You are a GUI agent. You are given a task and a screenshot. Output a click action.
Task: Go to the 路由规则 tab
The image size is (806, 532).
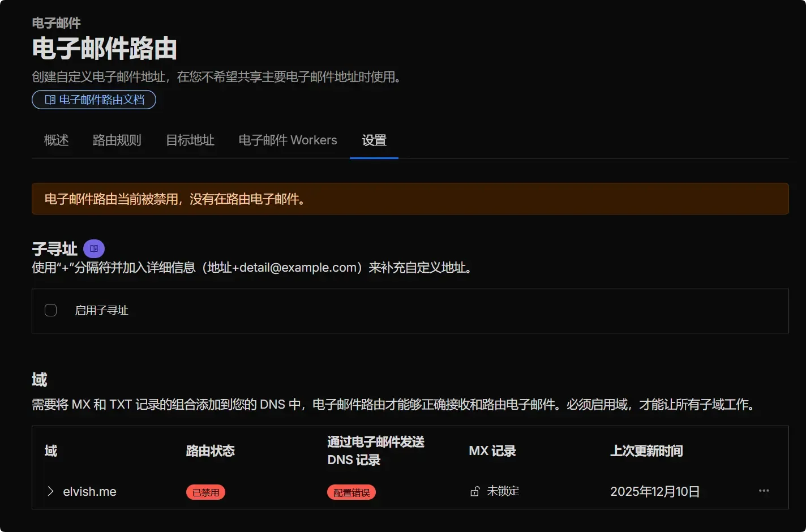(117, 140)
